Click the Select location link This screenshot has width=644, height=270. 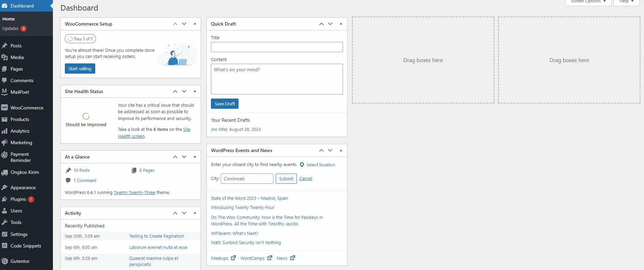pos(321,165)
